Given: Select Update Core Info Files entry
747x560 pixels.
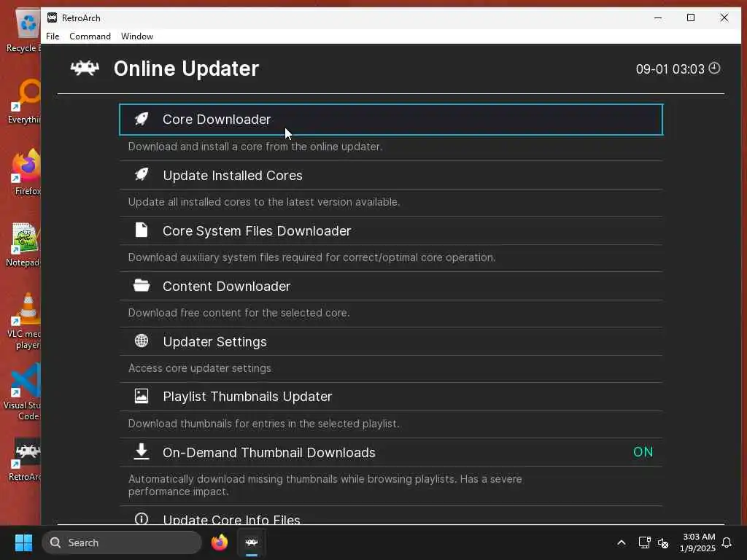Looking at the screenshot, I should click(x=391, y=516).
